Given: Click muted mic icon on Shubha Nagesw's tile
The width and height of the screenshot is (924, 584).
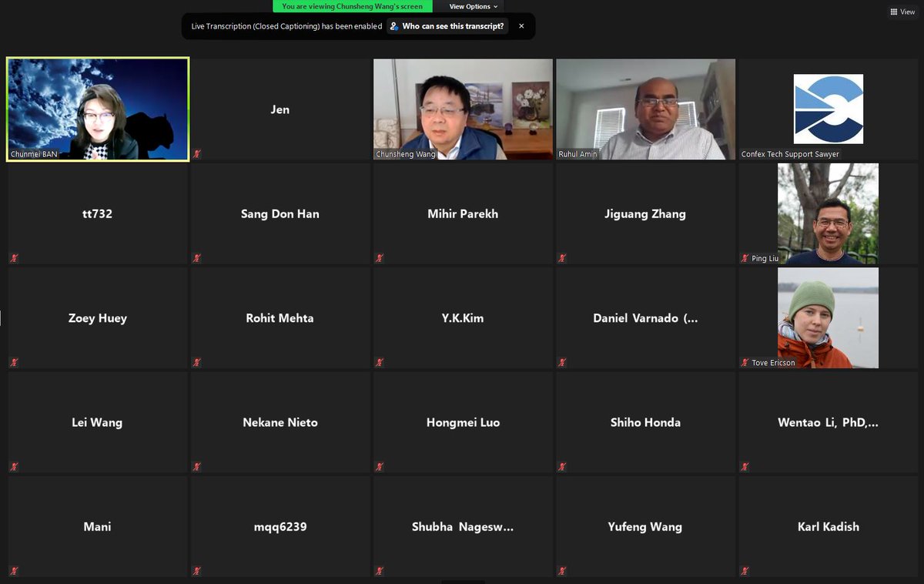Looking at the screenshot, I should click(380, 571).
